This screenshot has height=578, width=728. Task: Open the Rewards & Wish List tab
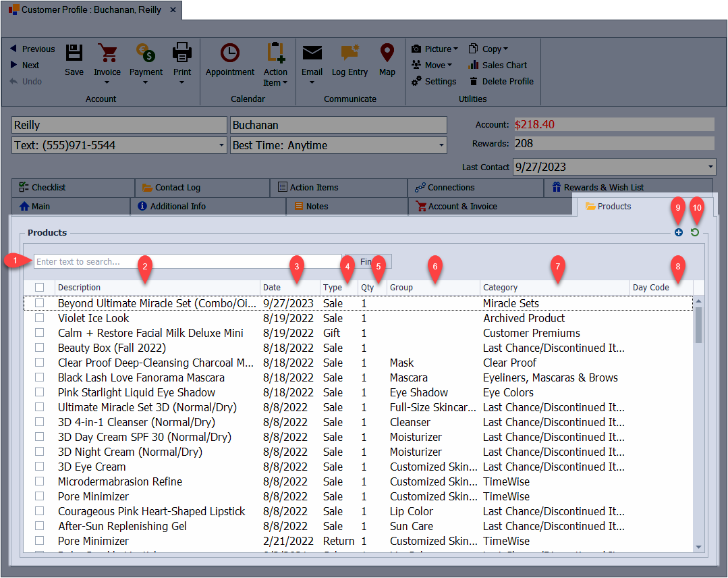[x=628, y=188]
